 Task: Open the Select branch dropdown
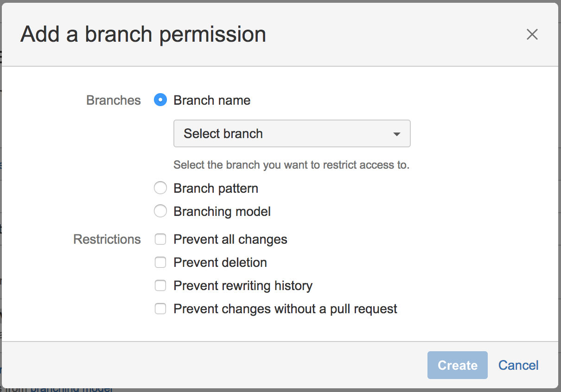292,133
